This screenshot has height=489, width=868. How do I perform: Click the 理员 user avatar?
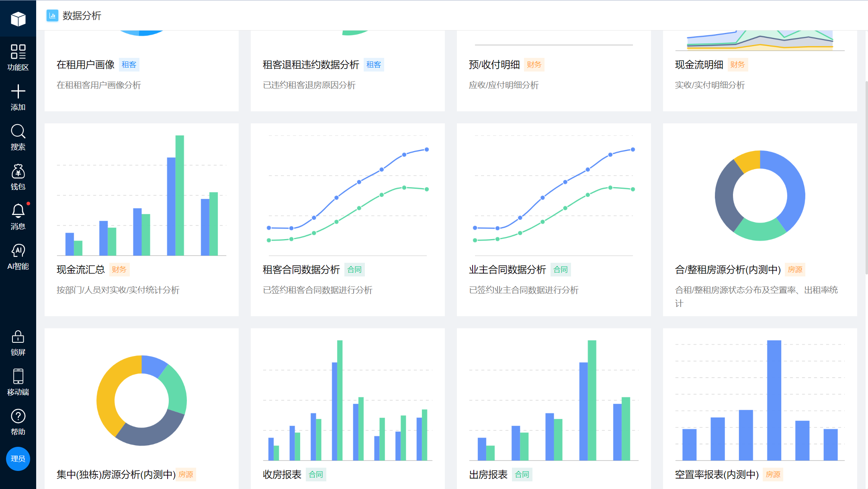[18, 458]
